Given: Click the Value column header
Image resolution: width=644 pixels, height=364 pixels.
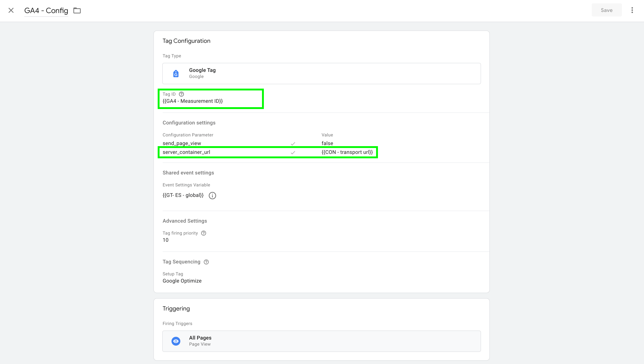Looking at the screenshot, I should (327, 135).
